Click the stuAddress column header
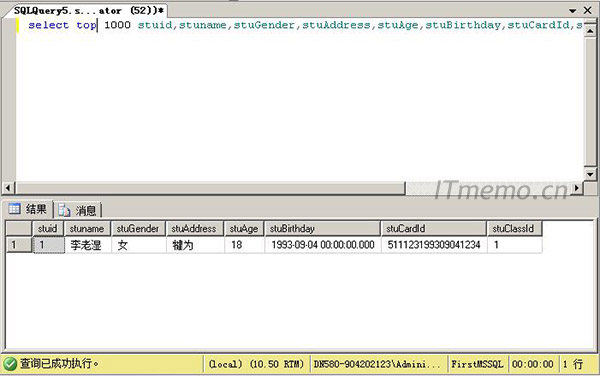Viewport: 600px width, 376px height. 195,229
